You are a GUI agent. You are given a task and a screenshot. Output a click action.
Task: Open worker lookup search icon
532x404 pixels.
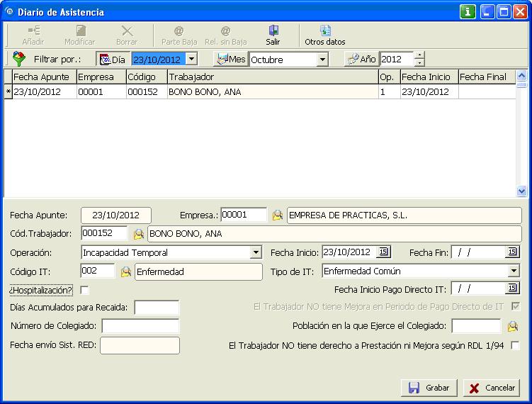click(138, 234)
